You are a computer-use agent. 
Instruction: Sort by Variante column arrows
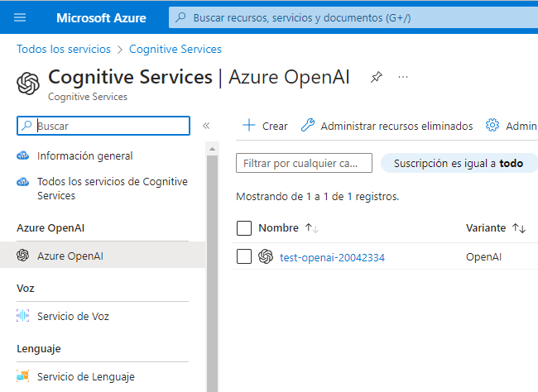click(519, 228)
